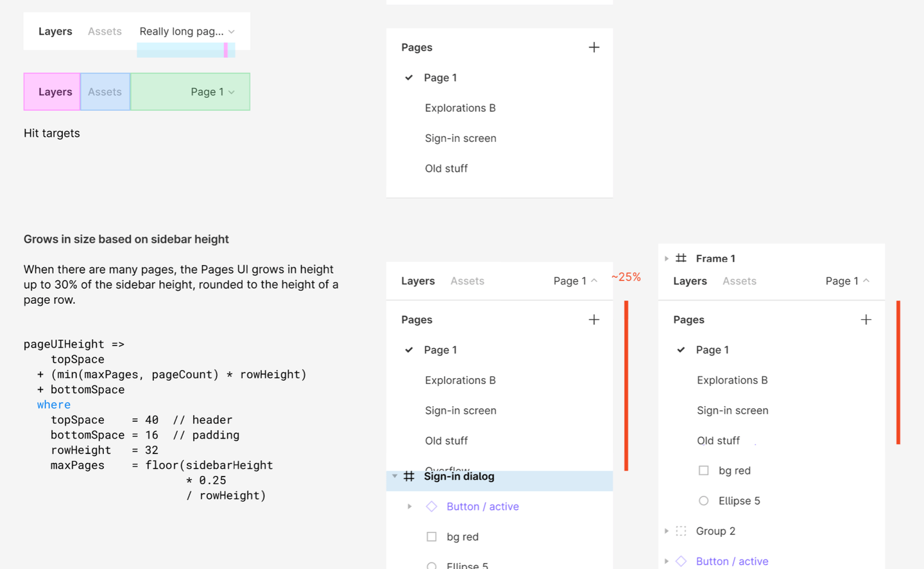The width and height of the screenshot is (924, 569).
Task: Click dashed group icon beside Group 2
Action: tap(681, 531)
